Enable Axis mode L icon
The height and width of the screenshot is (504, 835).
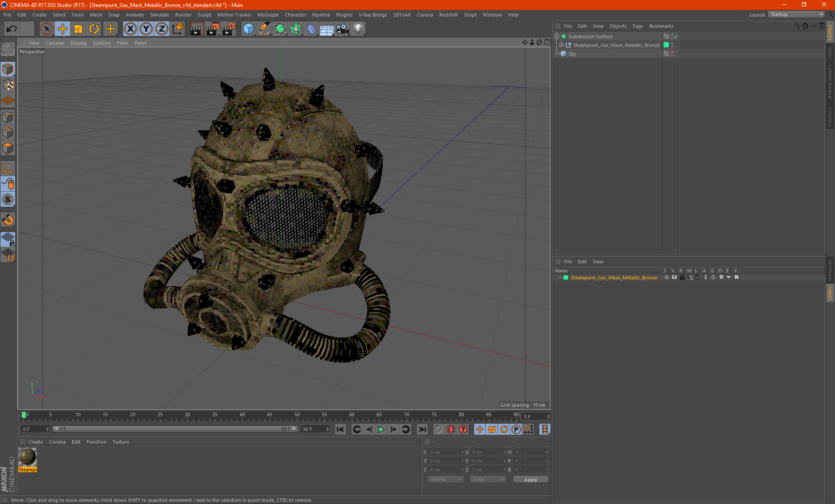(x=8, y=168)
